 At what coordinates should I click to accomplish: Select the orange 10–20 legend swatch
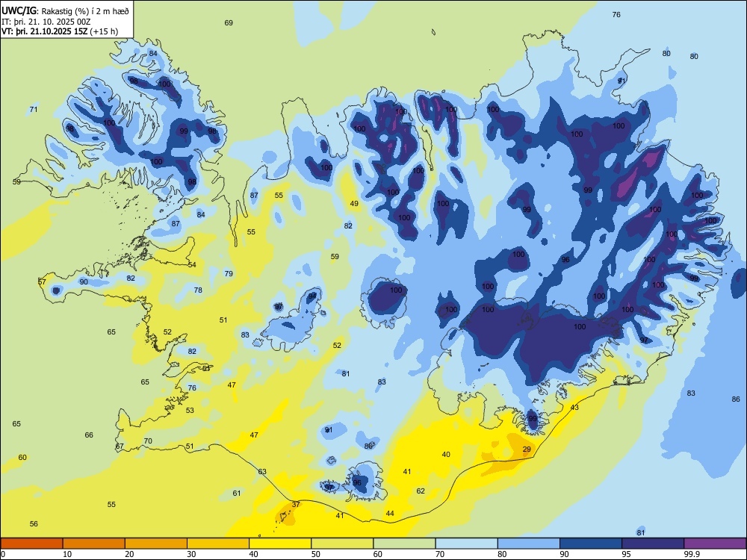click(x=94, y=544)
